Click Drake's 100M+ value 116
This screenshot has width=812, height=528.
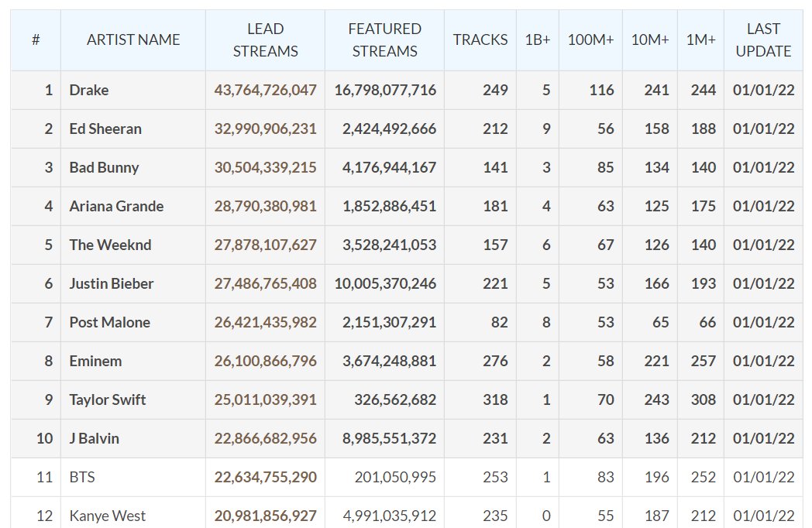click(x=601, y=90)
